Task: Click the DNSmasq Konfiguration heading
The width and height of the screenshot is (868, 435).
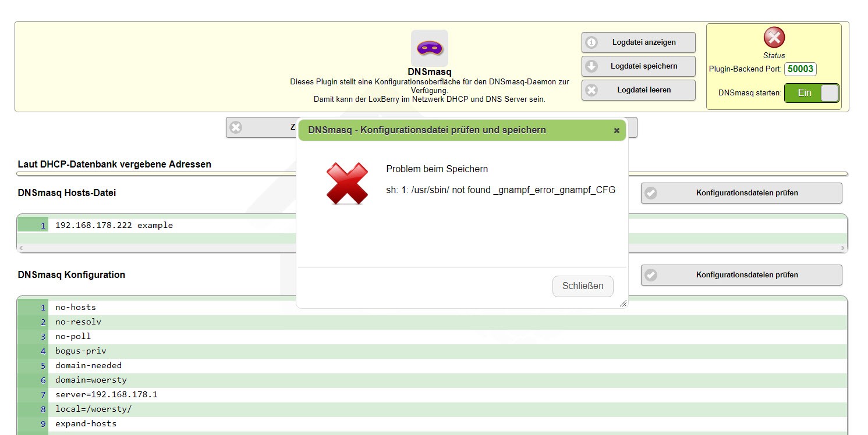Action: click(x=72, y=274)
